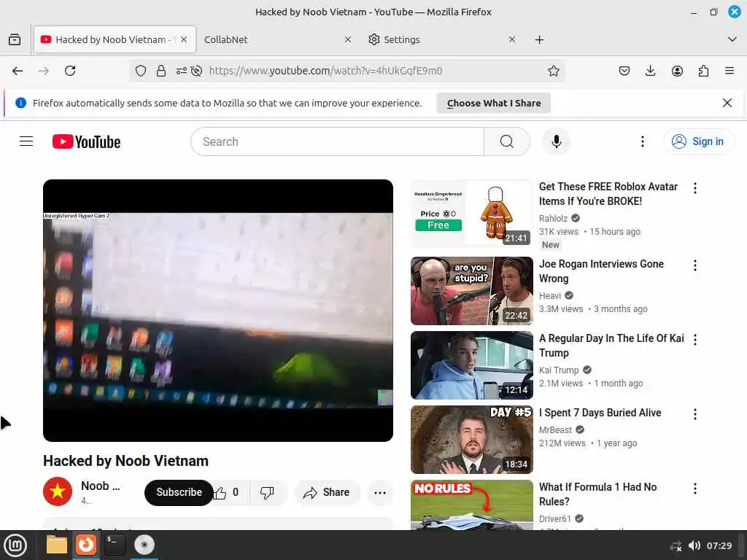Close the CollabNet tab
Viewport: 747px width, 560px height.
point(348,39)
